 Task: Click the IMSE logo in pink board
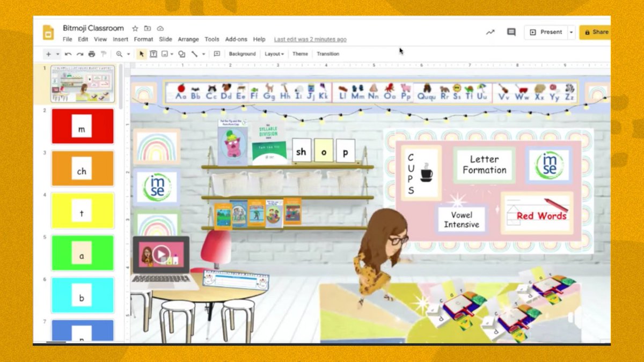click(x=549, y=165)
